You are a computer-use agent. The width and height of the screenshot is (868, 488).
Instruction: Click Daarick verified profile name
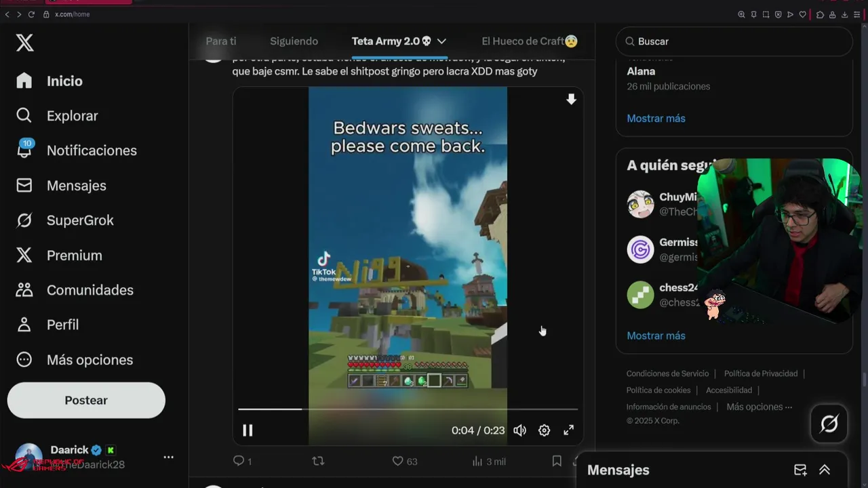[x=69, y=450]
